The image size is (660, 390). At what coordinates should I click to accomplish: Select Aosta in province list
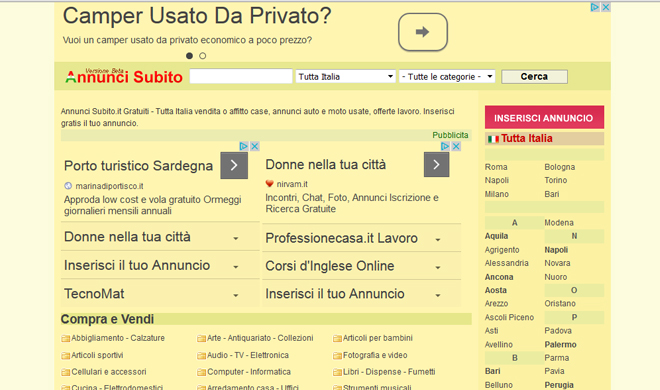pyautogui.click(x=495, y=290)
